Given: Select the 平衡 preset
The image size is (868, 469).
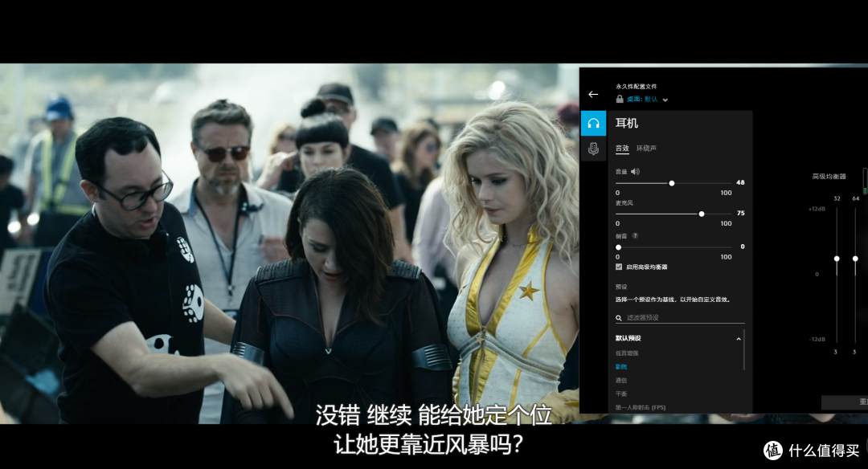Looking at the screenshot, I should point(621,394).
